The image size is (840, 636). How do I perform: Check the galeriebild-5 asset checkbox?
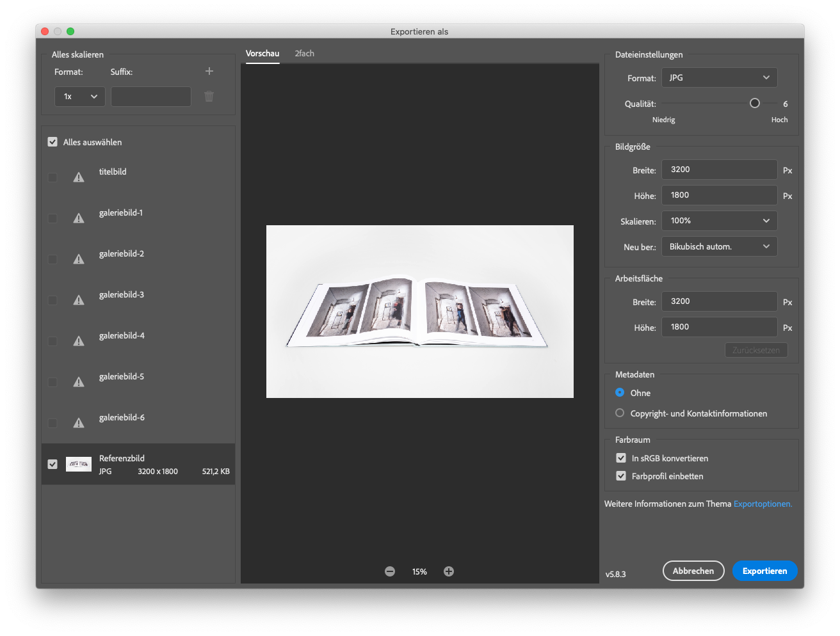click(x=52, y=382)
